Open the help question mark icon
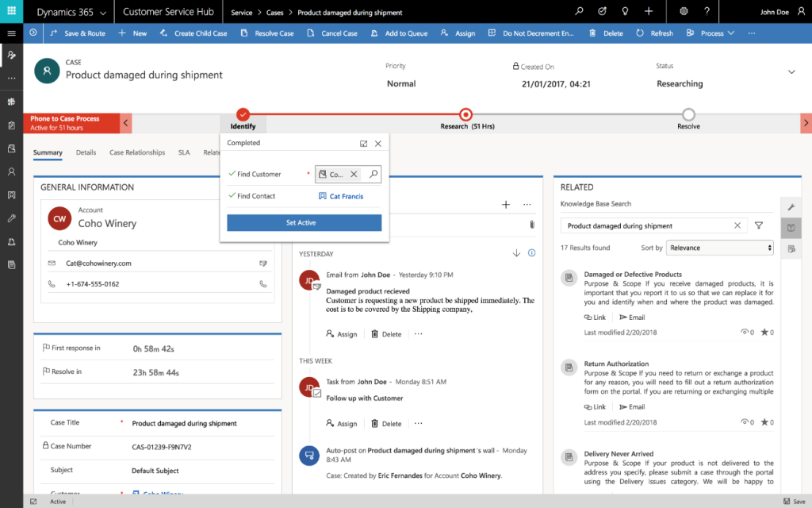 [707, 11]
